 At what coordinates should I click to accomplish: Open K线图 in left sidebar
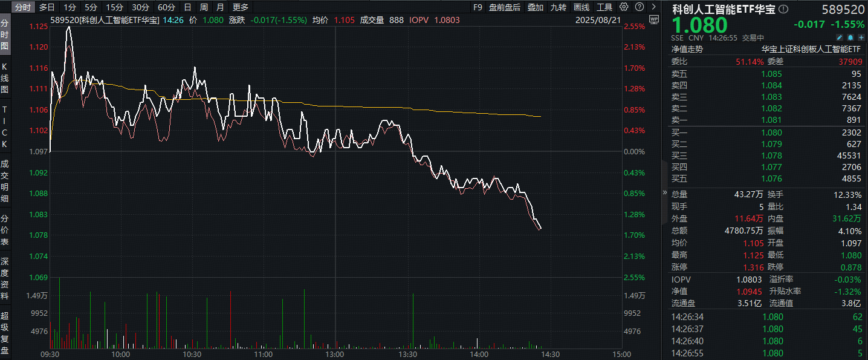click(x=5, y=77)
